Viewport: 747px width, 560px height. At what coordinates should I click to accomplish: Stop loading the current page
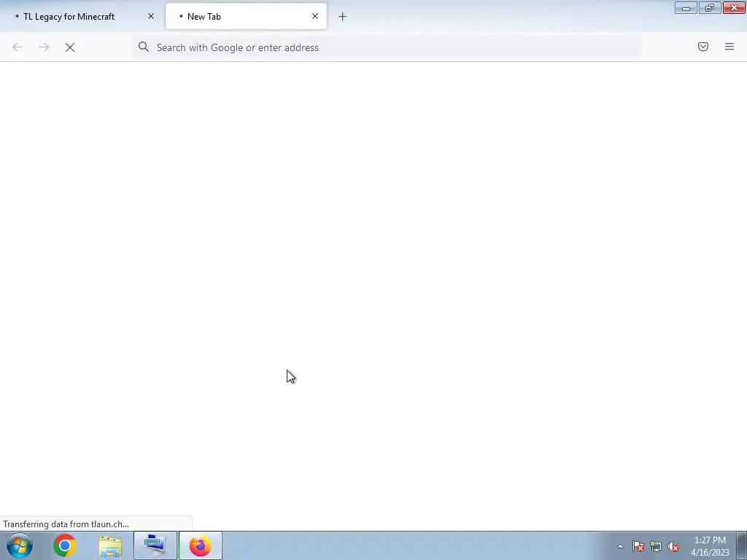click(70, 47)
